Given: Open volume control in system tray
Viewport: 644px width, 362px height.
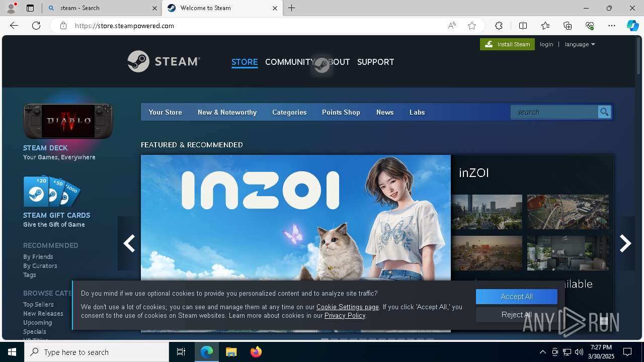Looking at the screenshot, I should click(x=579, y=352).
